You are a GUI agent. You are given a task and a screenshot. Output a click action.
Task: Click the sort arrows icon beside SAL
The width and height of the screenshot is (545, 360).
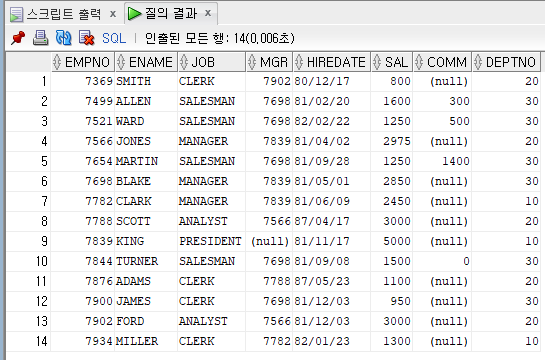(377, 62)
